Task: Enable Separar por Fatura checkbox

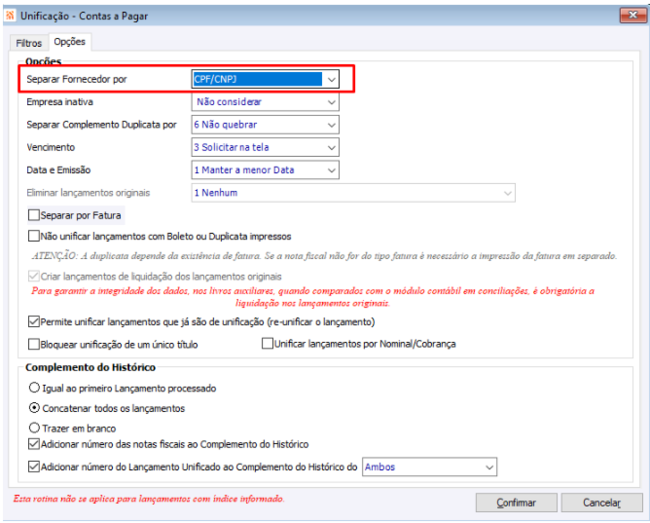Action: [34, 215]
